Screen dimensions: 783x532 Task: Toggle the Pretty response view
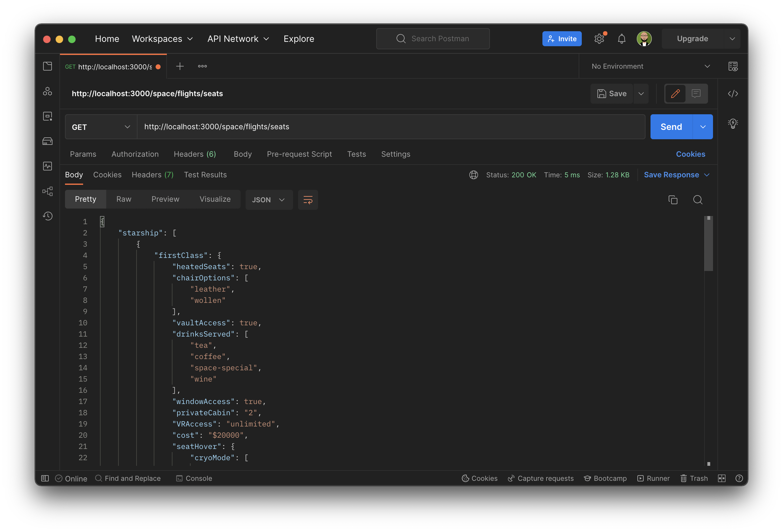coord(85,199)
